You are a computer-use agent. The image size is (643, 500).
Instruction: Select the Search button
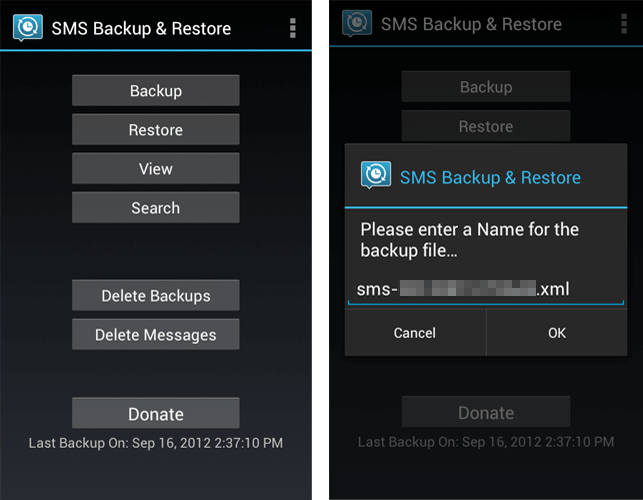point(156,208)
